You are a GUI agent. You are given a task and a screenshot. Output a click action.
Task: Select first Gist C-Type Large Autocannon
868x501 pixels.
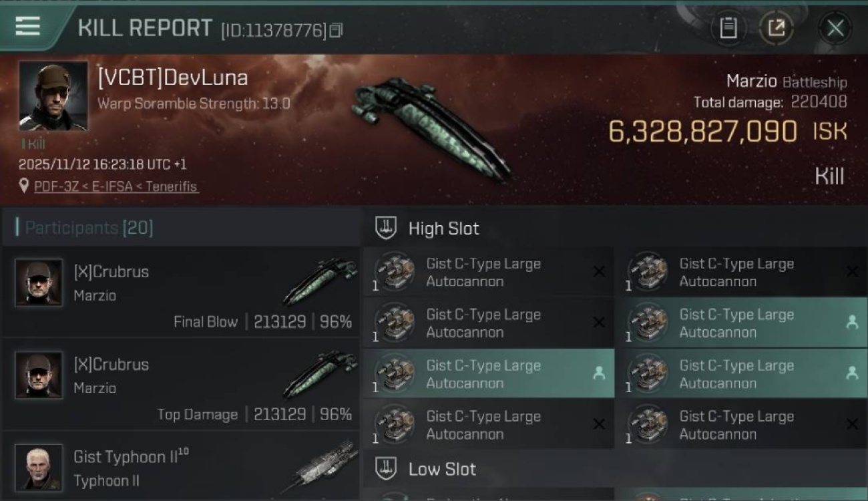(487, 272)
